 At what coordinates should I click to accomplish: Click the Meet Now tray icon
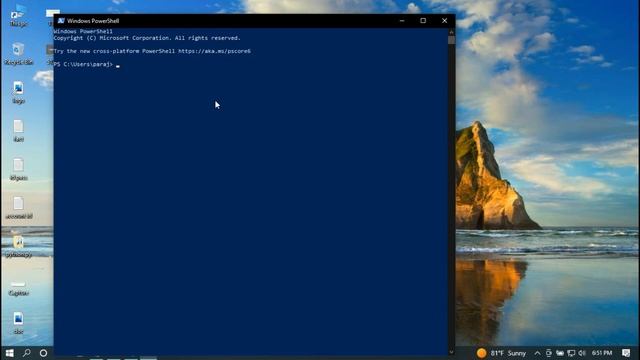click(549, 353)
